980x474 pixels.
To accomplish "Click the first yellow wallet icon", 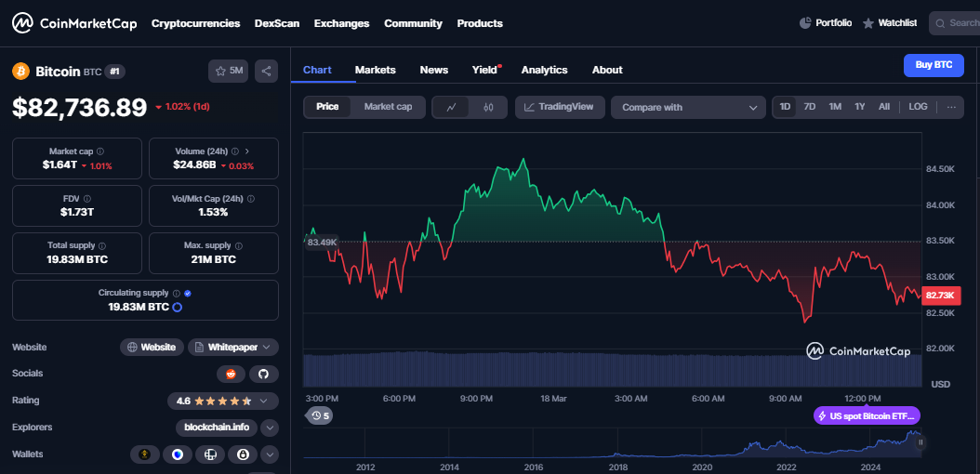I will click(x=145, y=454).
